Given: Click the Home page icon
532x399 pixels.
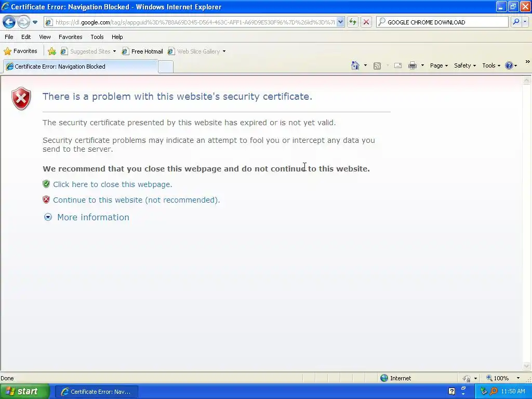Looking at the screenshot, I should (355, 65).
